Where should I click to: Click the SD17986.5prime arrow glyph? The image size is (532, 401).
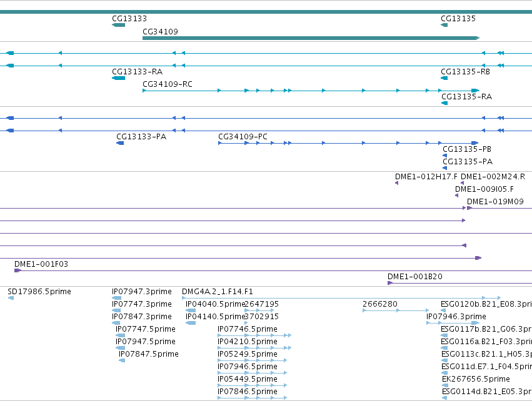click(11, 298)
